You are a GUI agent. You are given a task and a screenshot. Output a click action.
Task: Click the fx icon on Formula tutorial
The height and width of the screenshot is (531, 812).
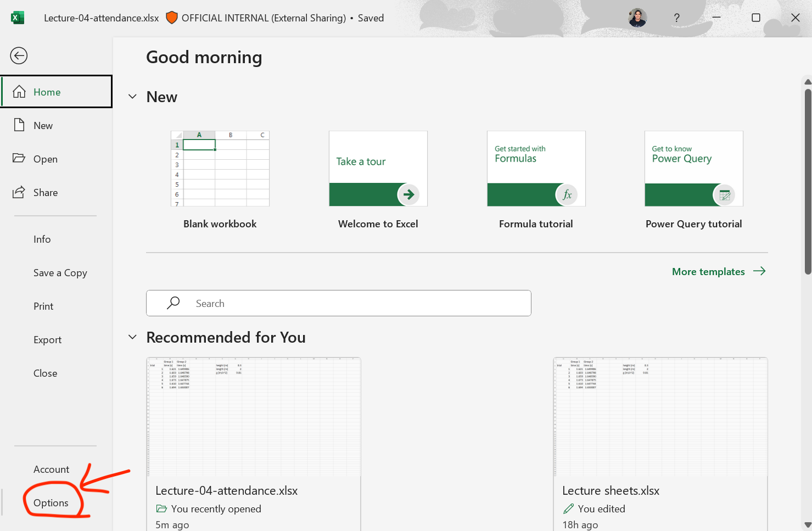[567, 194]
